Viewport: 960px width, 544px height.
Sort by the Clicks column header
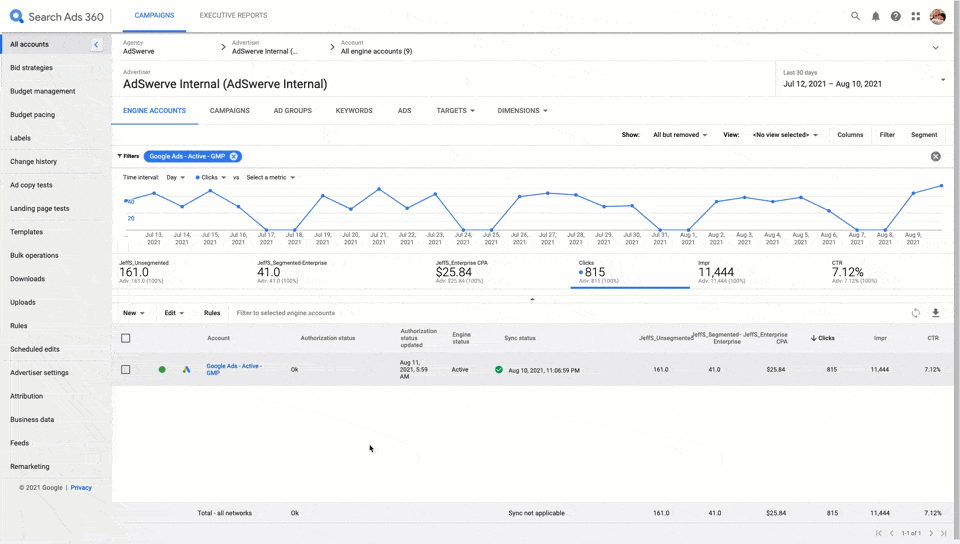(x=823, y=338)
